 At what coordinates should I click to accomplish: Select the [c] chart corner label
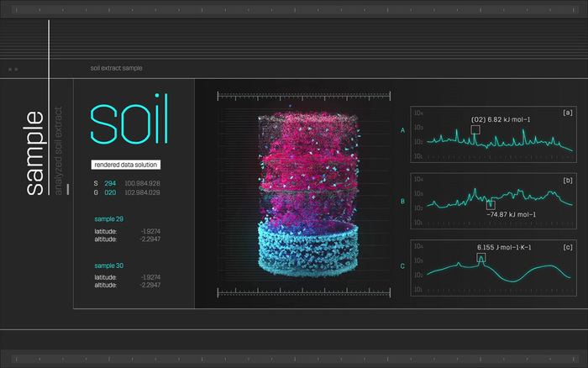[568, 247]
